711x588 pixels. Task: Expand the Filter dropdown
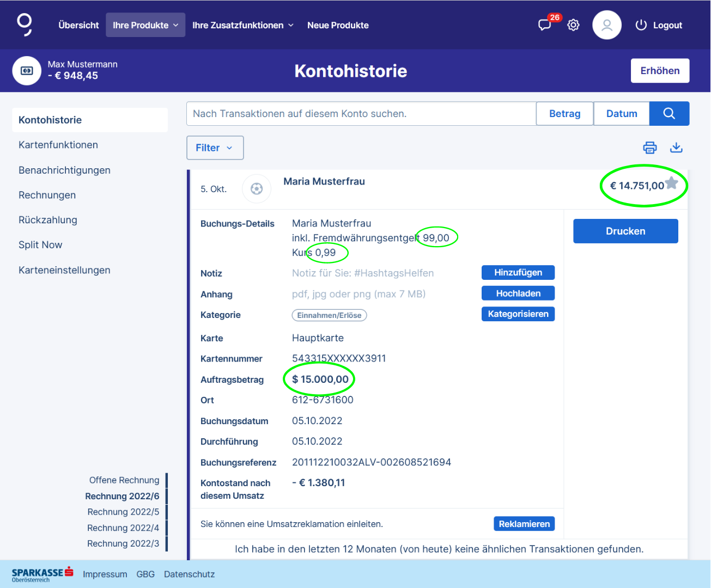[215, 148]
